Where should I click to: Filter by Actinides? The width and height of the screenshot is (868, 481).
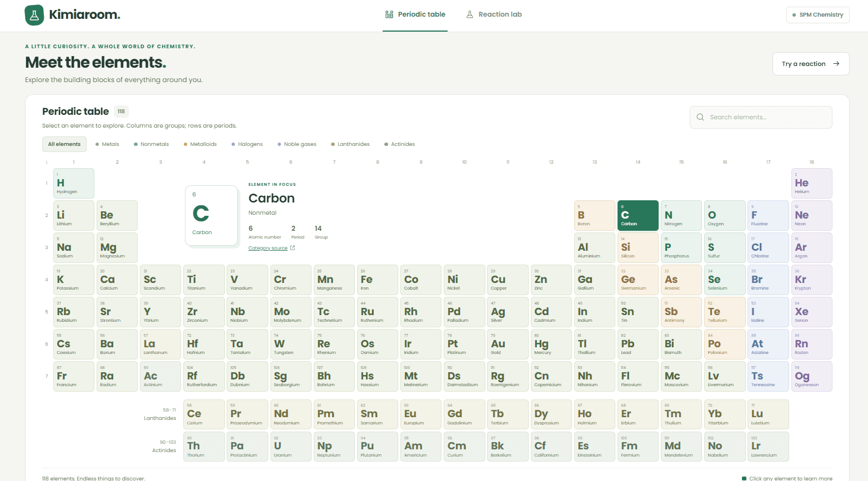pos(400,144)
